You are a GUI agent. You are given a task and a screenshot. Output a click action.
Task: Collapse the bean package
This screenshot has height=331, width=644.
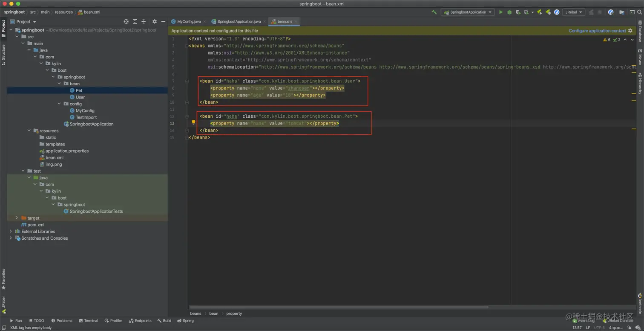pos(59,84)
